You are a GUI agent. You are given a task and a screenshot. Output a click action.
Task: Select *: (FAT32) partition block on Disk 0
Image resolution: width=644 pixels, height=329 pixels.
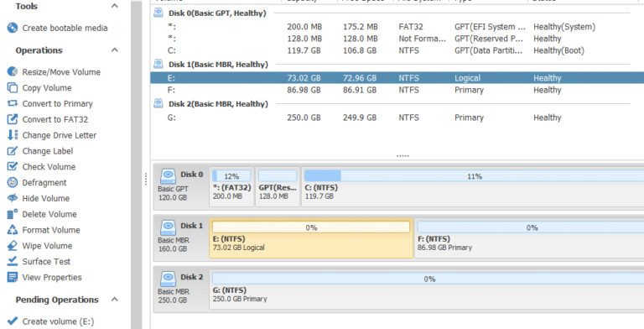click(x=231, y=186)
